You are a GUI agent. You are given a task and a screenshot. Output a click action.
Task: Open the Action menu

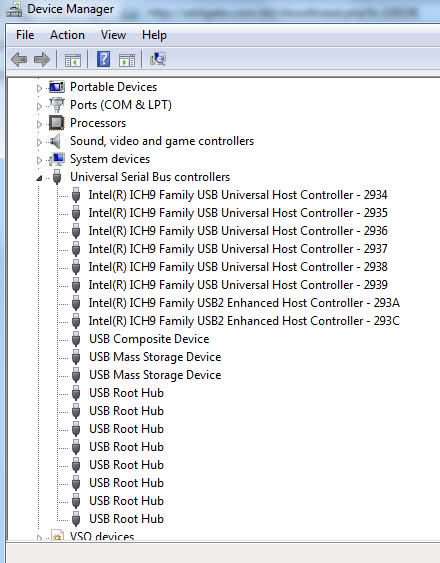(x=68, y=35)
